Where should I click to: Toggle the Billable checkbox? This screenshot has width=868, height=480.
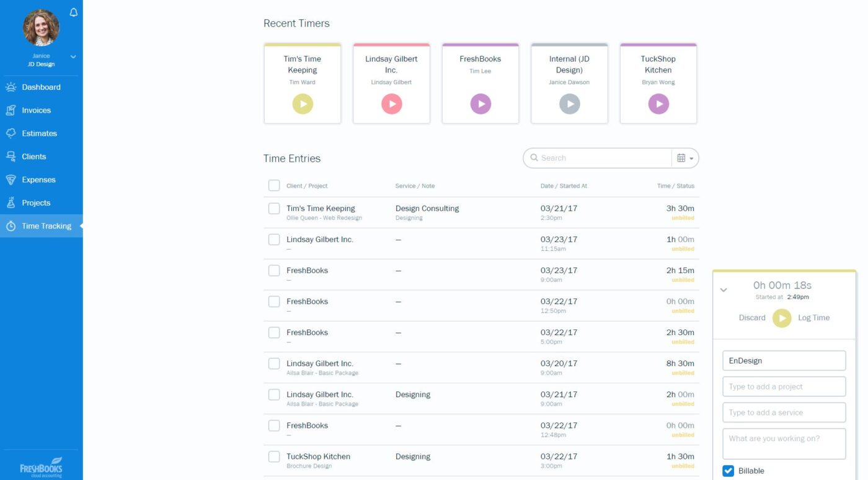[x=728, y=471]
